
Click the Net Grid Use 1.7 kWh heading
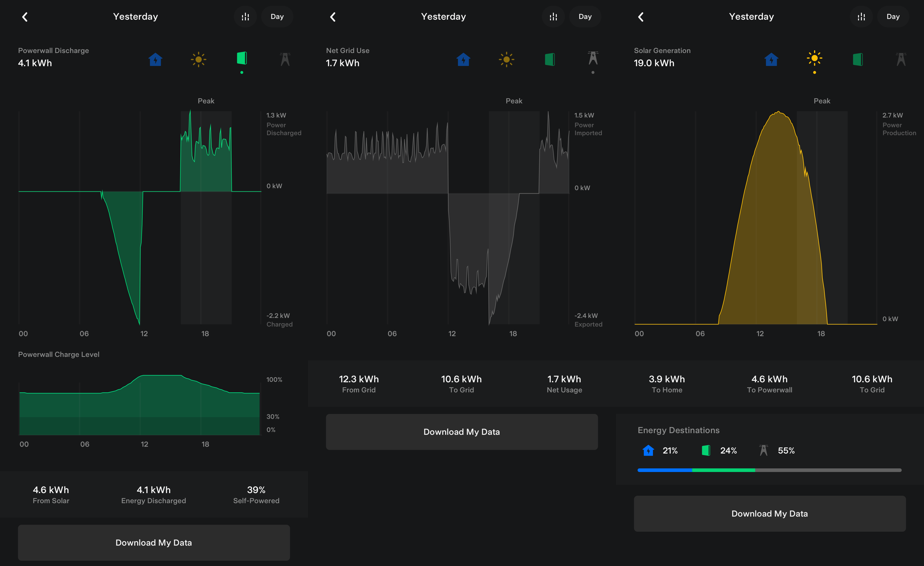pos(348,57)
